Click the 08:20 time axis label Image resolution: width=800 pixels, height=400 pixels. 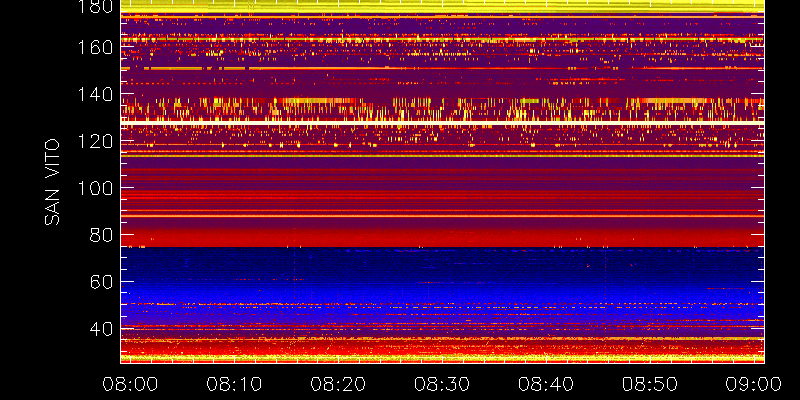(x=338, y=384)
